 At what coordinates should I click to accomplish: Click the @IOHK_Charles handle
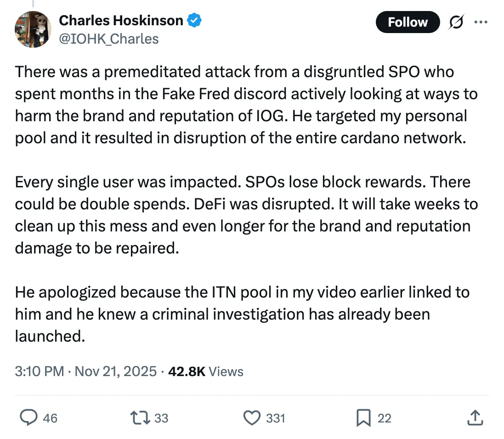point(109,39)
